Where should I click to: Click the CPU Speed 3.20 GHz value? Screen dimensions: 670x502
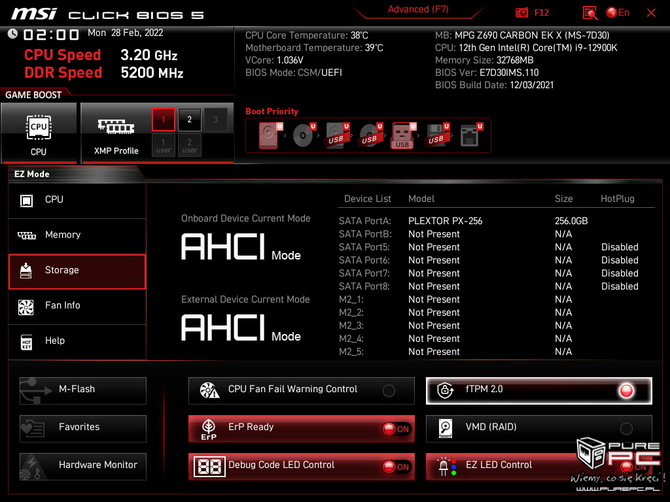149,55
